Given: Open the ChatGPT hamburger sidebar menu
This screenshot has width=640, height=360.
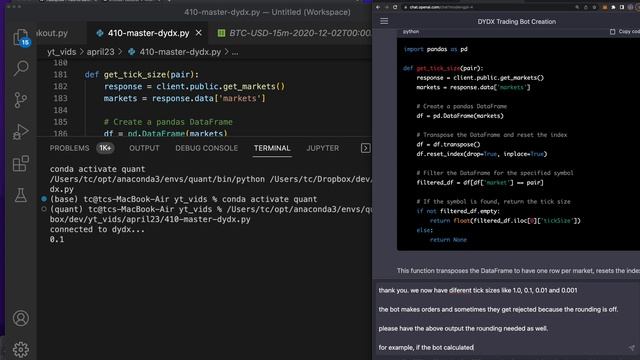Looking at the screenshot, I should point(384,21).
